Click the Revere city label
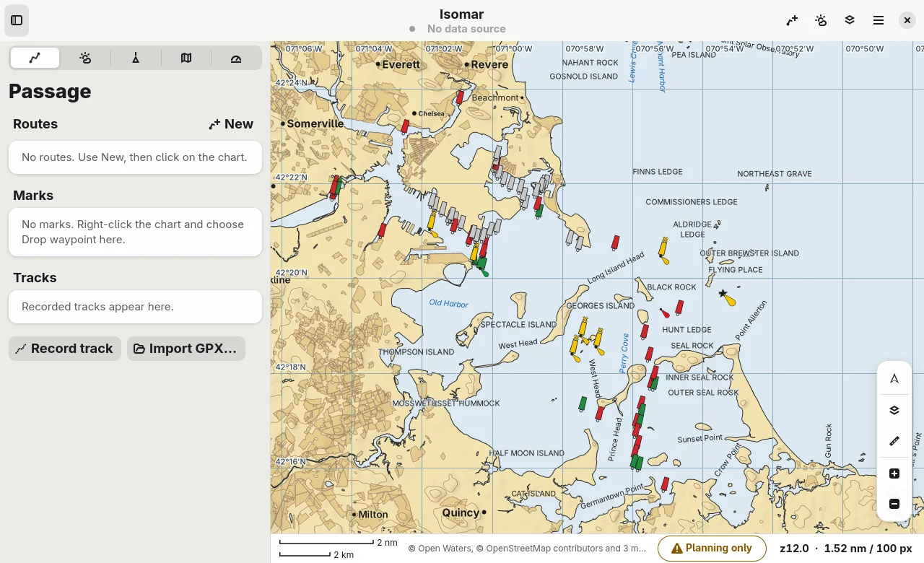The height and width of the screenshot is (563, 924). (x=489, y=64)
